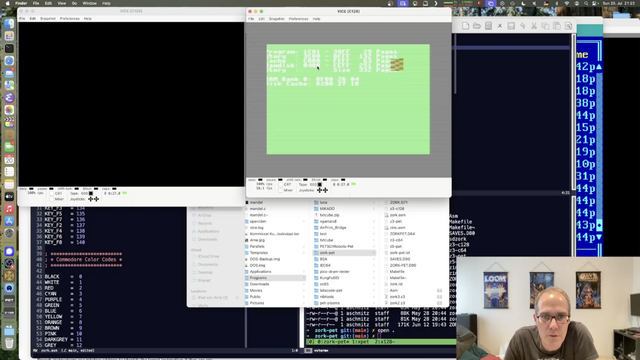The width and height of the screenshot is (640, 360).
Task: Enable the Mixer checkbox in the active VICE window
Action: (280, 190)
